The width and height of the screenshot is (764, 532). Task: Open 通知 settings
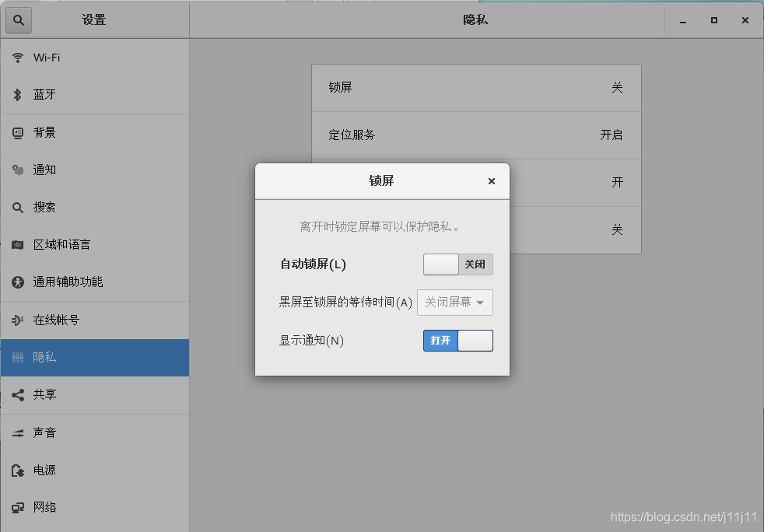[x=95, y=170]
